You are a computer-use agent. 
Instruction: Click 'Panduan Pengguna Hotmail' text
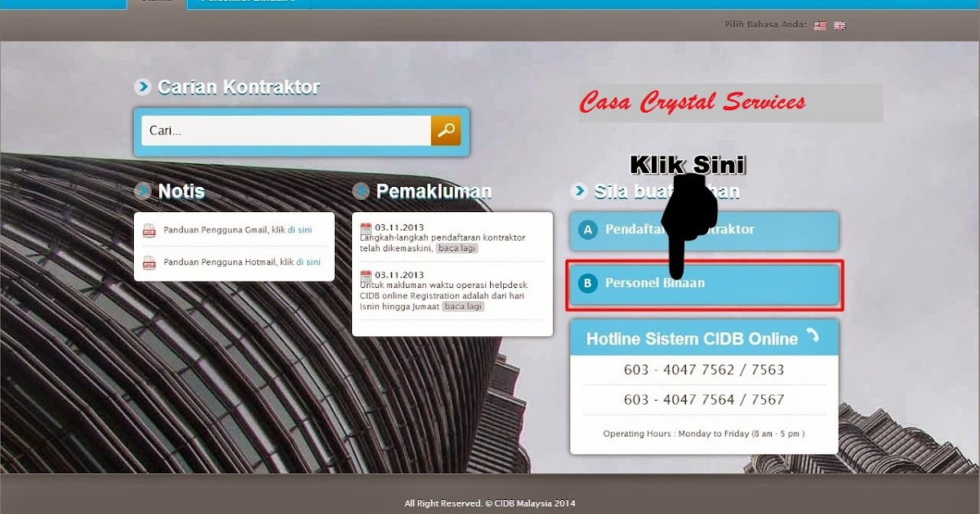tap(220, 263)
